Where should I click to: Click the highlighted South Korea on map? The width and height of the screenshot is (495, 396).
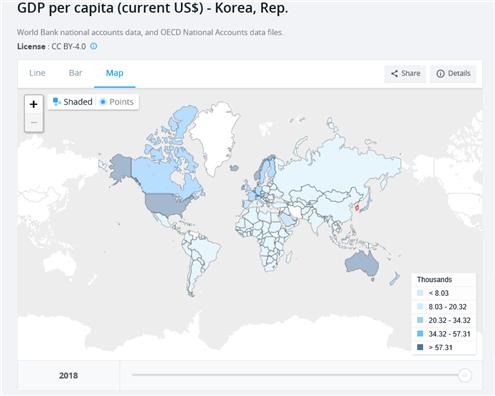click(357, 208)
